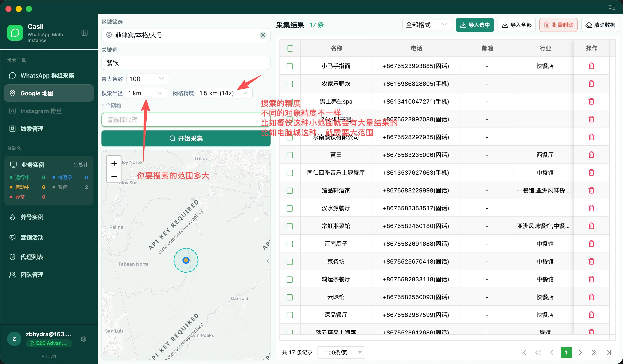Tick the 江南厨子 checkbox
The width and height of the screenshot is (623, 364).
pos(289,244)
